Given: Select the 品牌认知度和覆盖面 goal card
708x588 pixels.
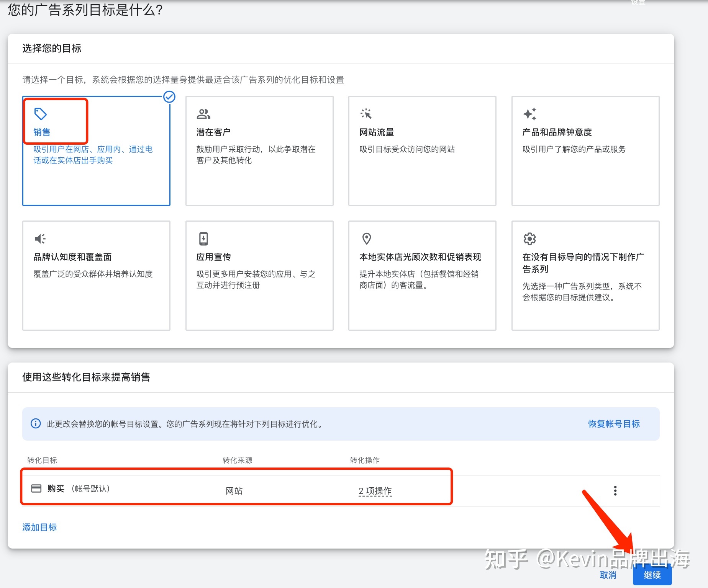Looking at the screenshot, I should 96,275.
